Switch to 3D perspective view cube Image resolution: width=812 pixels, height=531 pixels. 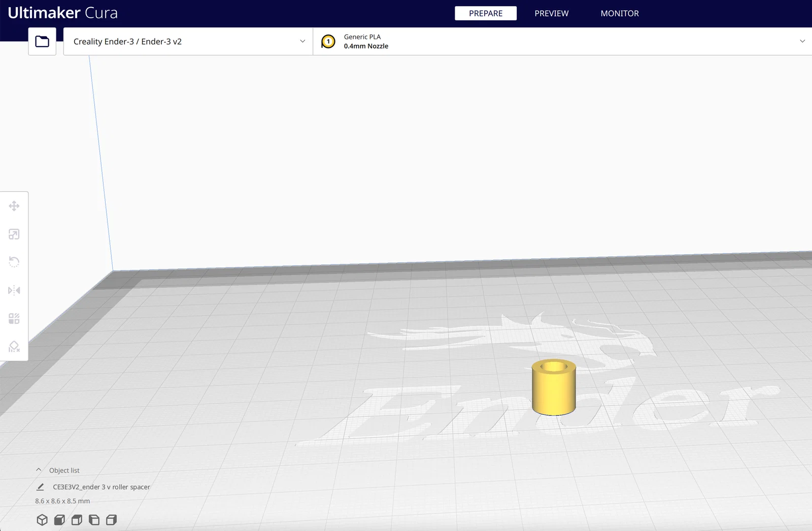pos(42,520)
